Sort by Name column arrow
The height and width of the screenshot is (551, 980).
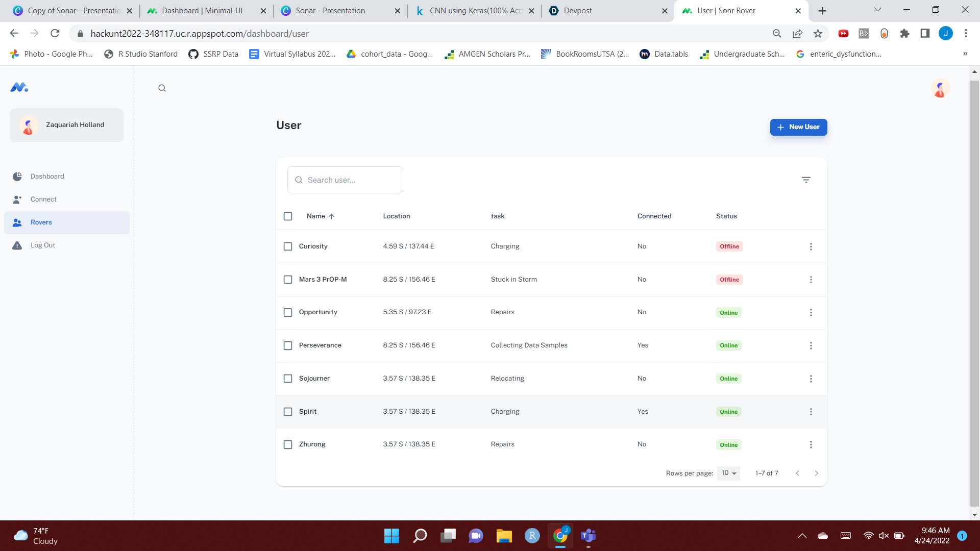tap(331, 216)
